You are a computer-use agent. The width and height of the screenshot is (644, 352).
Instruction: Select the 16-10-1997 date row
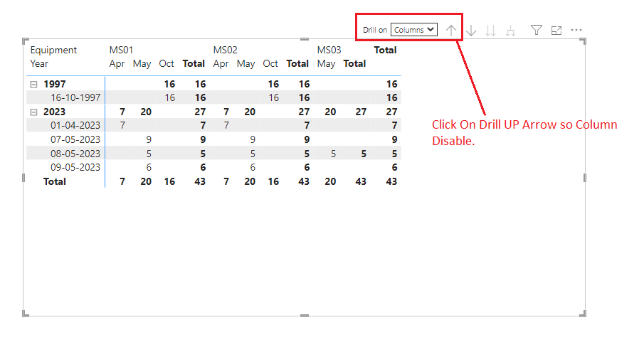point(75,97)
